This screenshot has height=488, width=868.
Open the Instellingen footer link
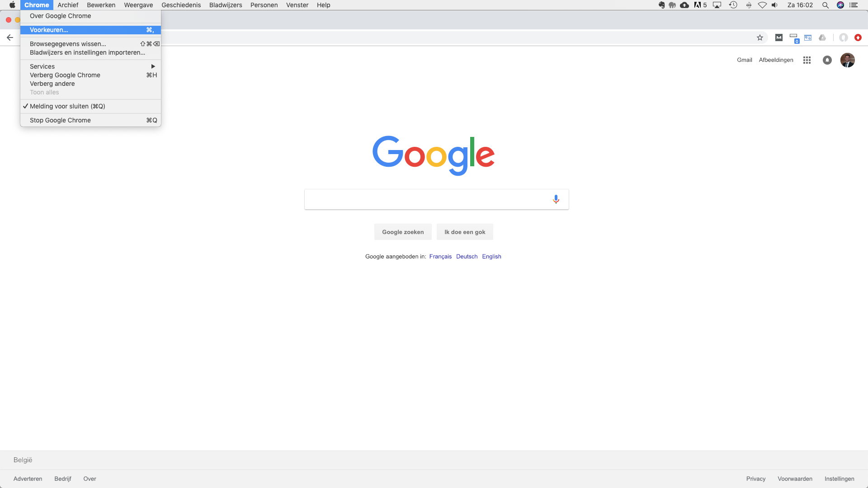click(x=839, y=479)
